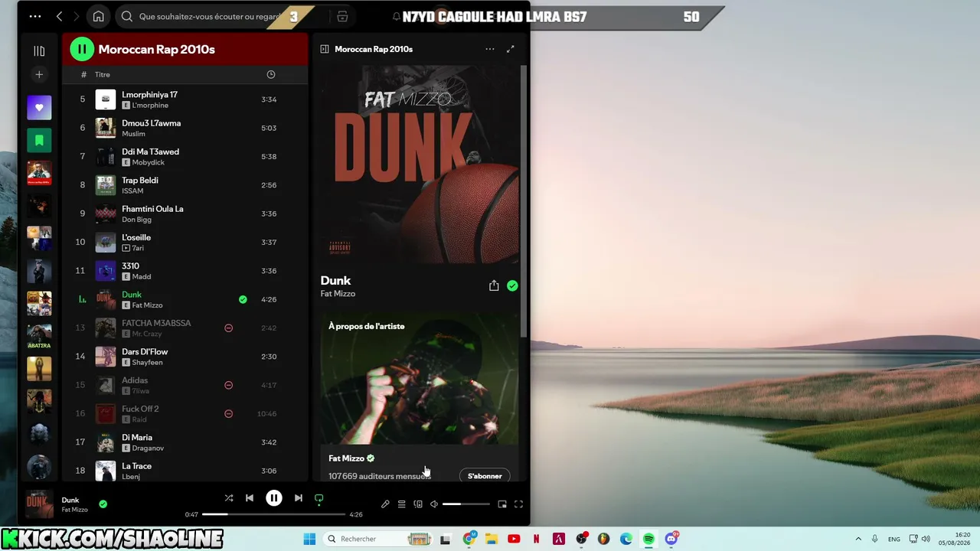Open the Spotify three-dot main menu
This screenshot has height=551, width=980.
(x=35, y=16)
